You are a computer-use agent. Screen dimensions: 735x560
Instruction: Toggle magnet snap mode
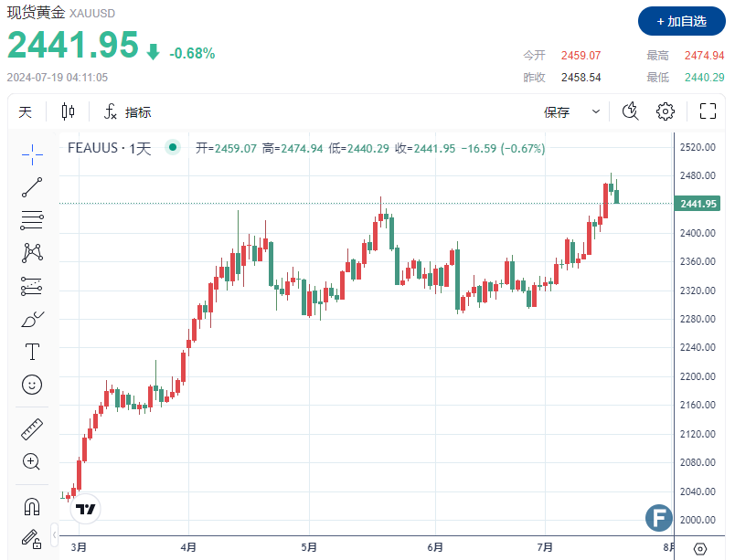(x=32, y=507)
